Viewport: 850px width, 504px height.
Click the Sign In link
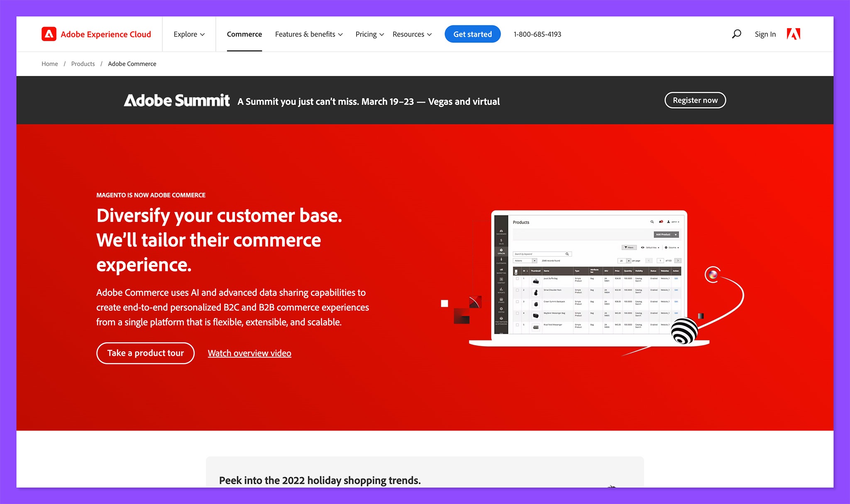(x=765, y=34)
